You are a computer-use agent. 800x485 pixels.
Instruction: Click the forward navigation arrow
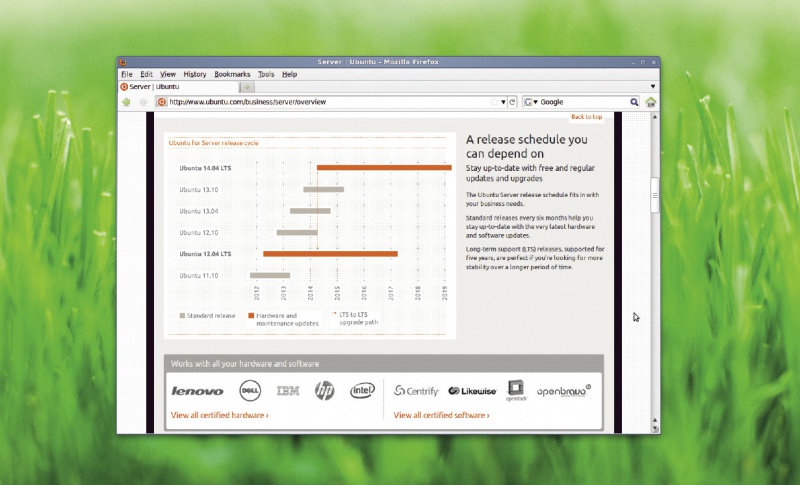[143, 102]
